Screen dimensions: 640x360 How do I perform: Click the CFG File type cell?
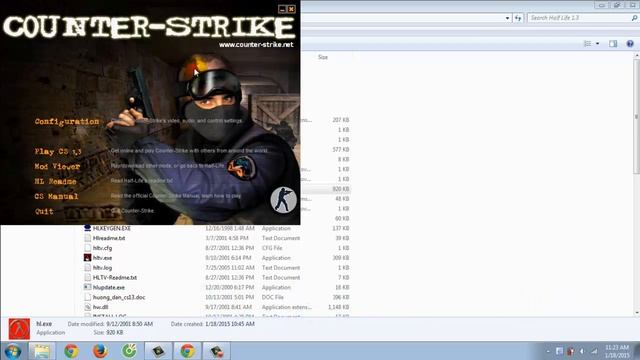[x=272, y=248]
